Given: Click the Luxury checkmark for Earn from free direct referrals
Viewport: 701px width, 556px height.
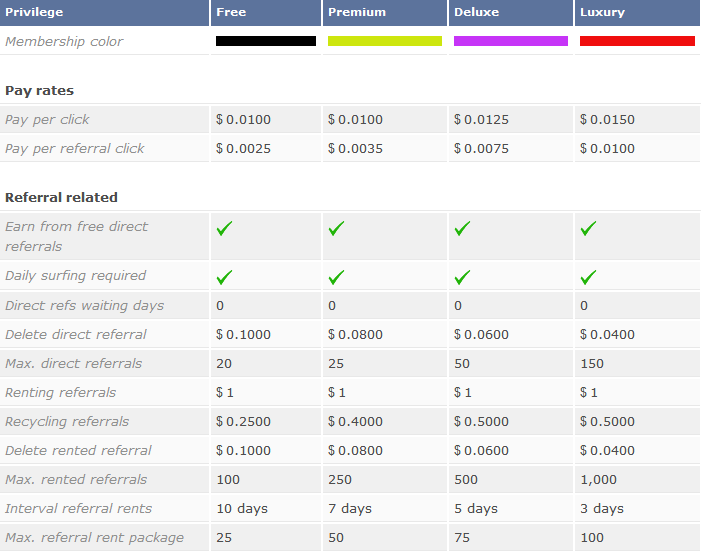Looking at the screenshot, I should (x=588, y=228).
